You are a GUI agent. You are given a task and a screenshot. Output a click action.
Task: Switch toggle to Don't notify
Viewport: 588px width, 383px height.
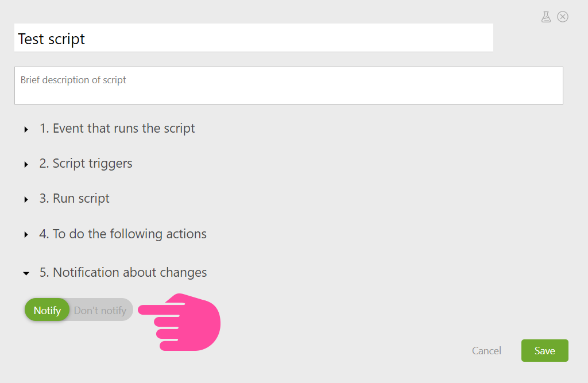pyautogui.click(x=100, y=310)
